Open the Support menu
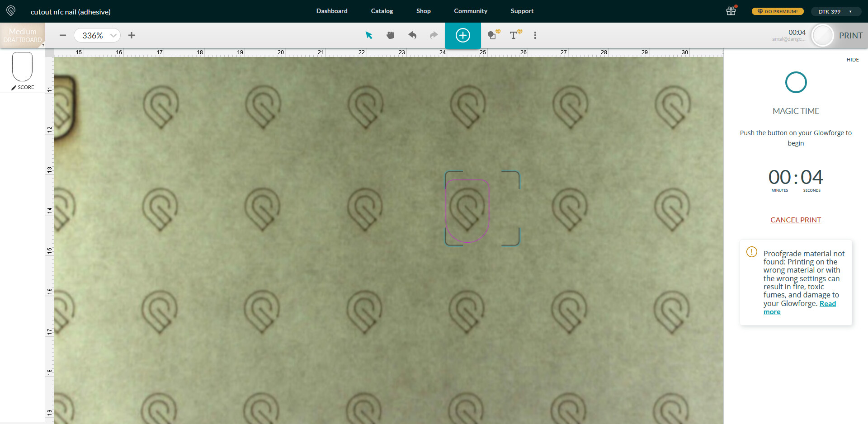 [522, 11]
